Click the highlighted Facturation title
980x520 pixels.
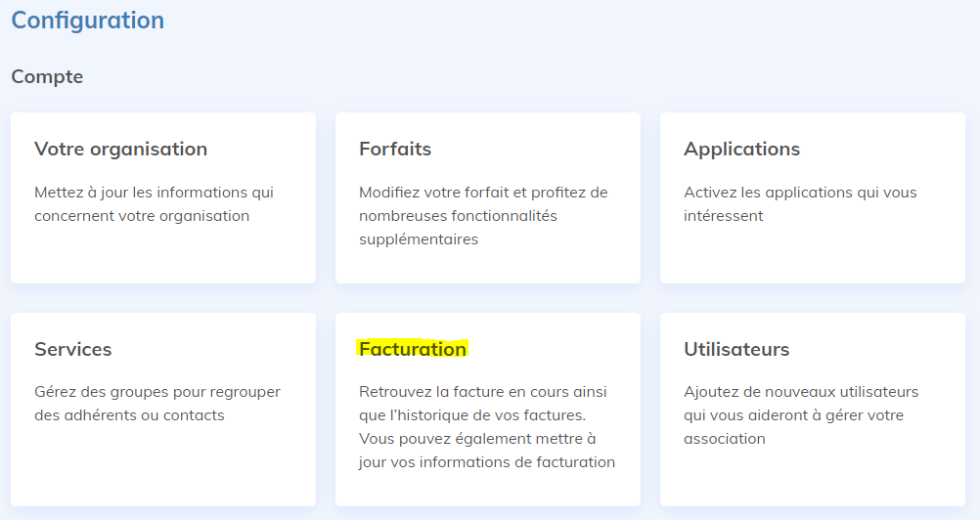413,350
